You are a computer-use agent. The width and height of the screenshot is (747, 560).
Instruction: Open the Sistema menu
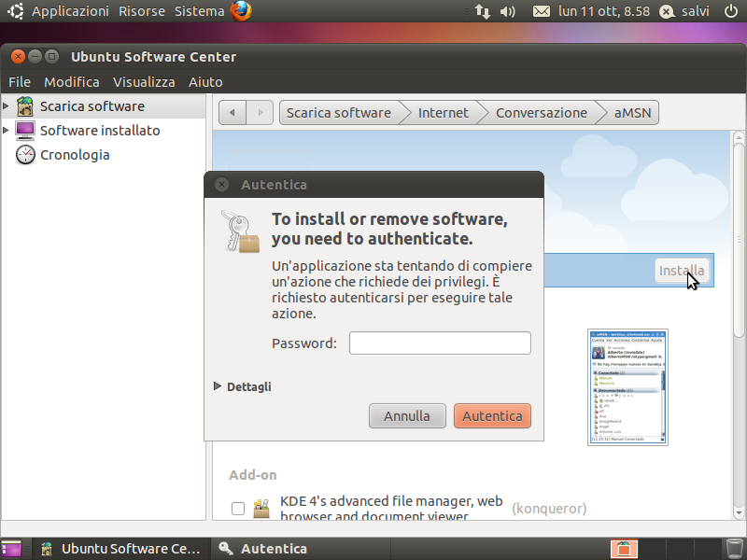point(199,11)
